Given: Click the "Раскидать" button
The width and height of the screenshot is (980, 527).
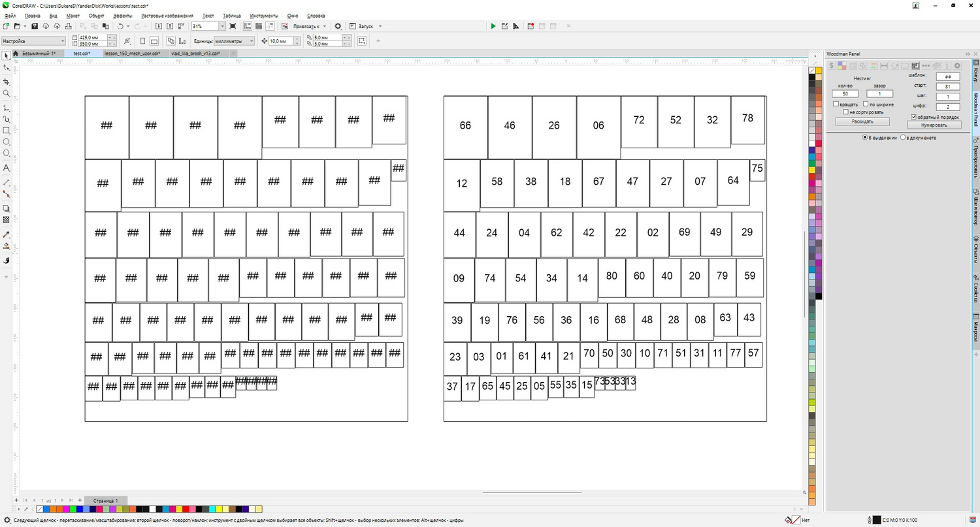Looking at the screenshot, I should point(862,121).
